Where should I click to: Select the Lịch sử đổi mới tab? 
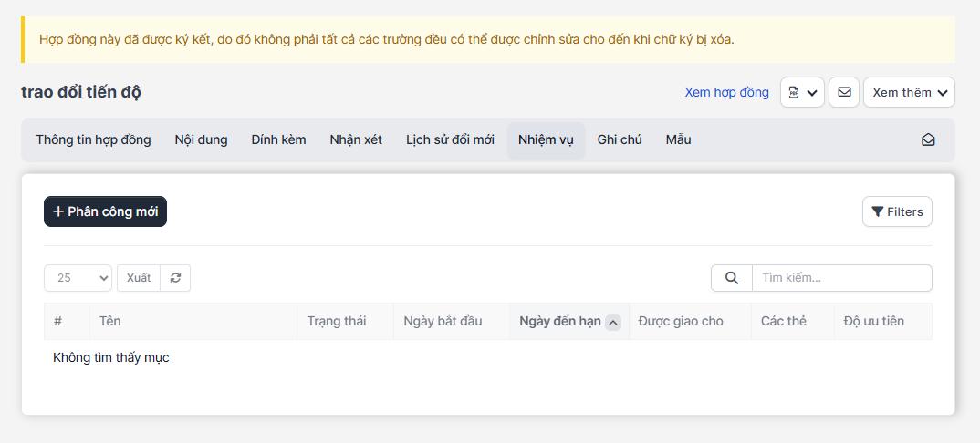[x=450, y=140]
